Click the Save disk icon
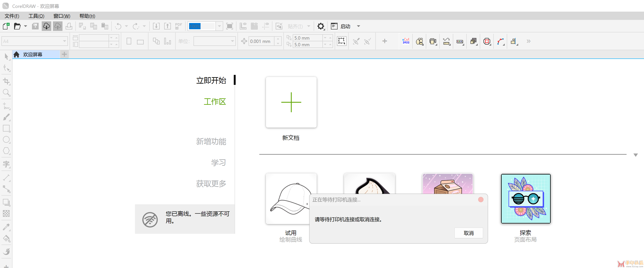The width and height of the screenshot is (644, 268). pyautogui.click(x=35, y=26)
